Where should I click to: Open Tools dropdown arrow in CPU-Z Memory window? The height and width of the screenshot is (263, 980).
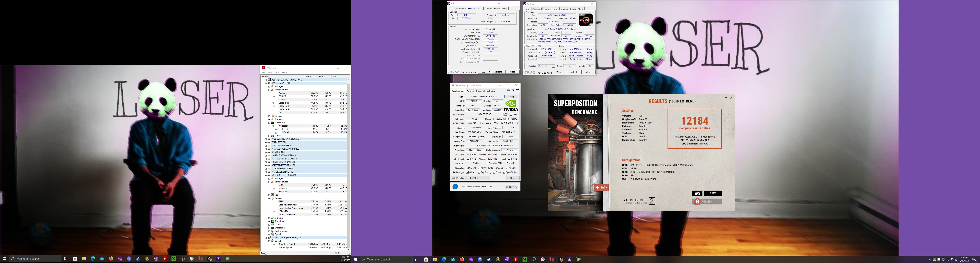[490, 72]
